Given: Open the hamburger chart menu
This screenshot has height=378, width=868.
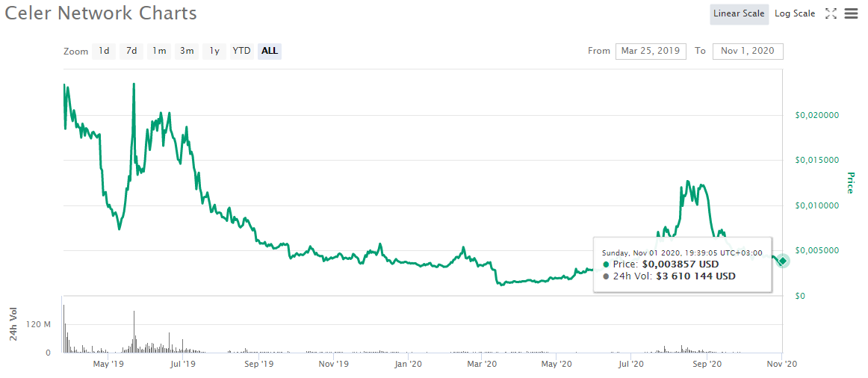Looking at the screenshot, I should click(x=851, y=14).
